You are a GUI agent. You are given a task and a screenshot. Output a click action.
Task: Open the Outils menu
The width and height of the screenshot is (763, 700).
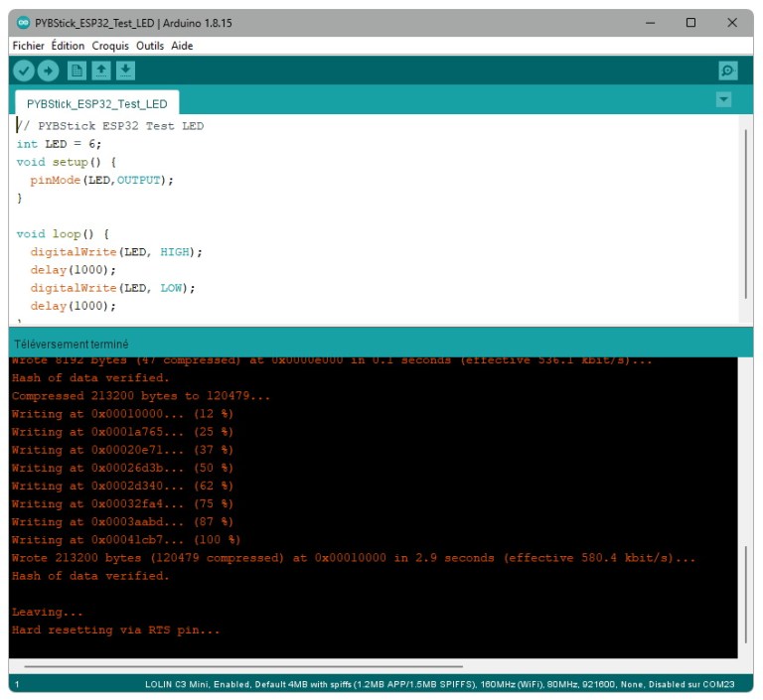[150, 46]
